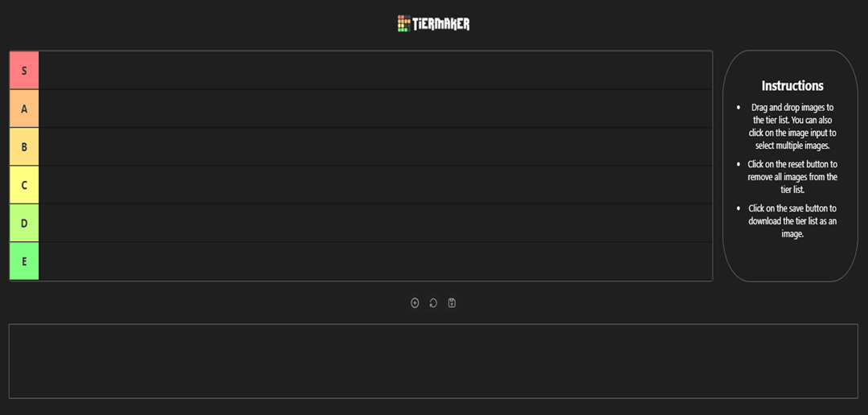Open the TierMaker logo text link

[x=441, y=24]
